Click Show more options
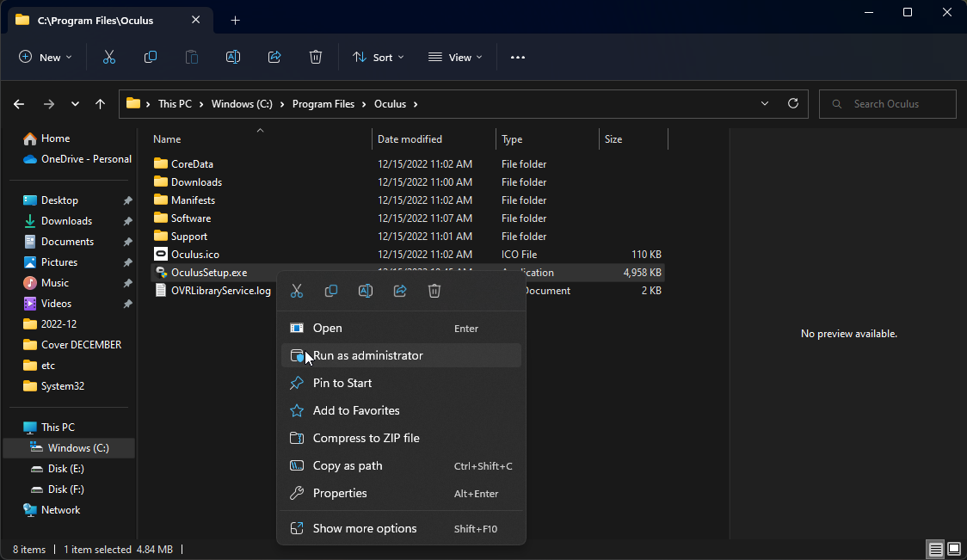Screen dimensions: 967x560 click(402, 528)
